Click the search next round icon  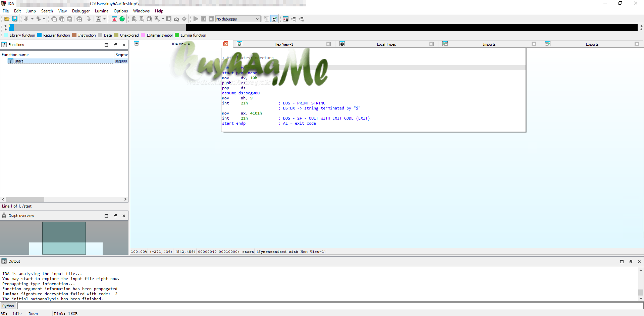point(79,19)
